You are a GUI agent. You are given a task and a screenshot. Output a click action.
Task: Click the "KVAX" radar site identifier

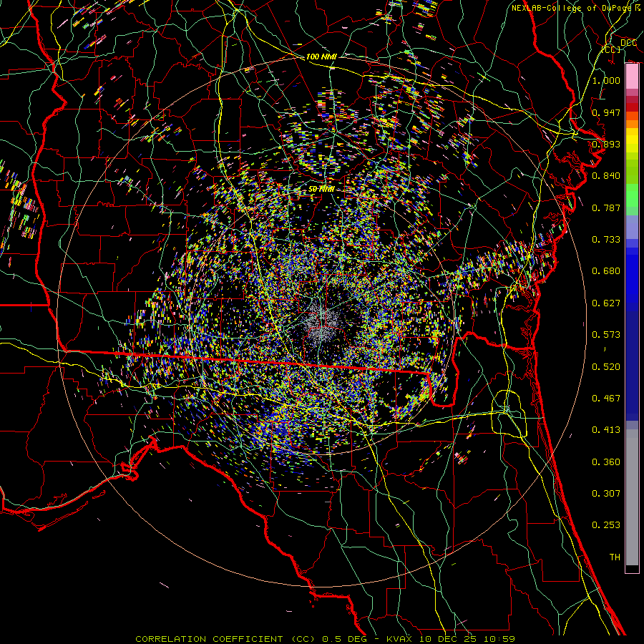coord(399,639)
